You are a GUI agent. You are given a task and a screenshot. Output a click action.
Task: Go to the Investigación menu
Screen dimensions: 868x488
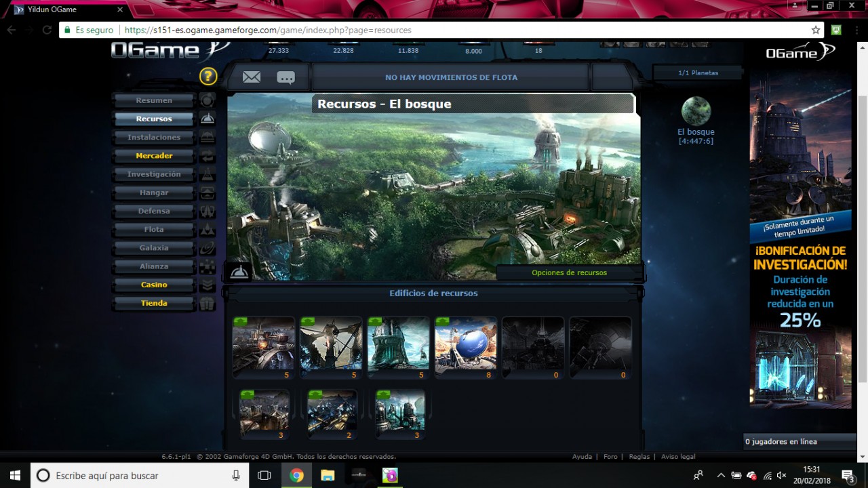154,174
